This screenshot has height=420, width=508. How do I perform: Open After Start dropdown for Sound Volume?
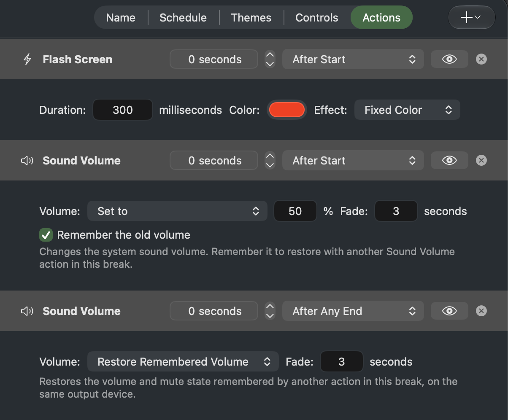click(x=353, y=161)
